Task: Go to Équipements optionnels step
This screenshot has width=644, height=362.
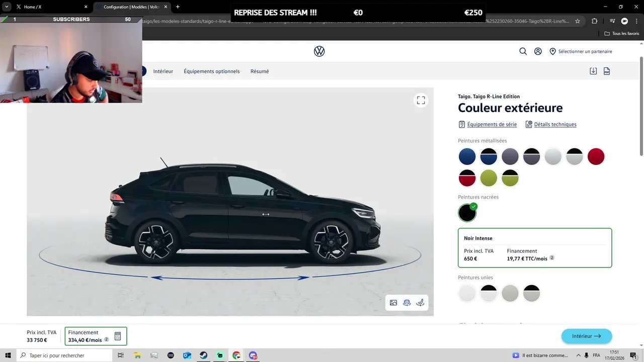Action: click(x=212, y=71)
